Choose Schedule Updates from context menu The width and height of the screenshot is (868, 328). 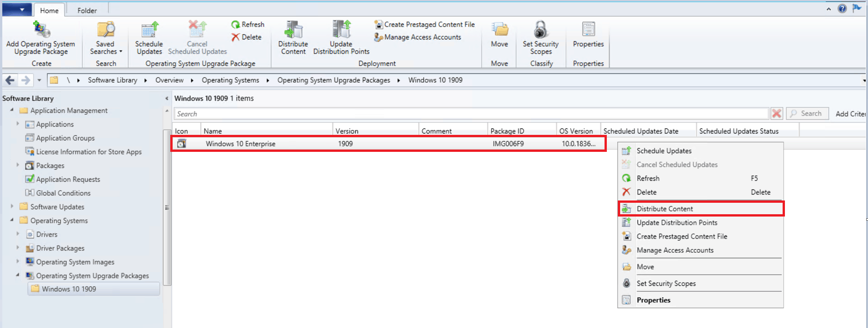point(700,151)
